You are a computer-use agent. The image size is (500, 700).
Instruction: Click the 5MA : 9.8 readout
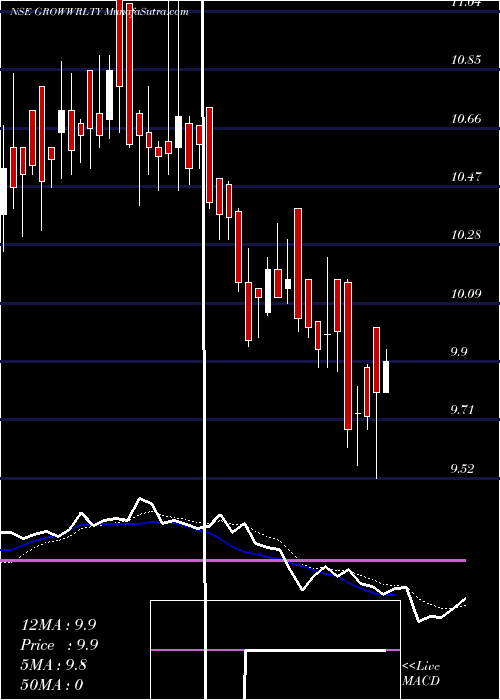pyautogui.click(x=54, y=665)
